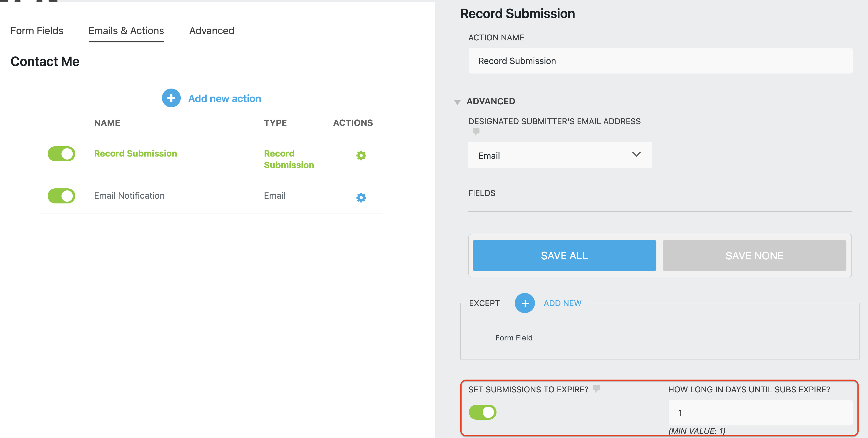Toggle Set Submissions to Expire switch

click(482, 412)
